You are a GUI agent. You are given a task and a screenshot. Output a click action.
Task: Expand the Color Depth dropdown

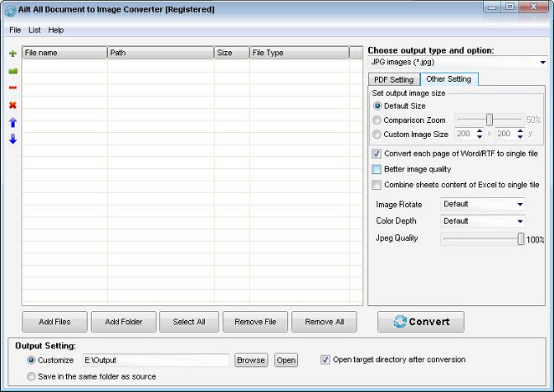[483, 221]
